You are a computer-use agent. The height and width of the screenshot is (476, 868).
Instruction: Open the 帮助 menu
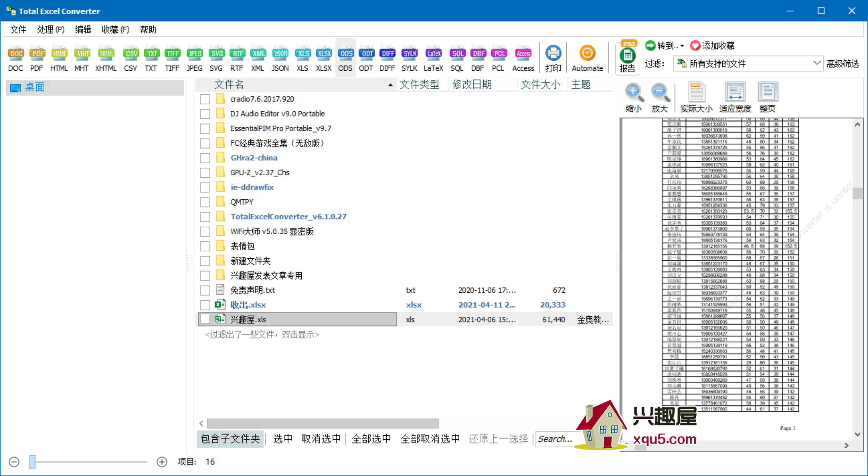pos(148,29)
